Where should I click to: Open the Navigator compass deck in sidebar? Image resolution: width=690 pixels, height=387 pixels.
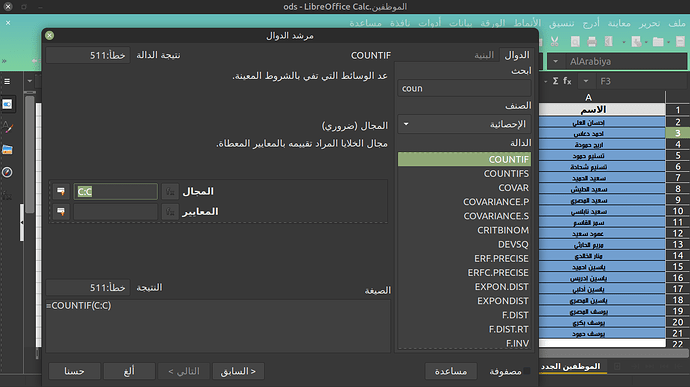7,172
